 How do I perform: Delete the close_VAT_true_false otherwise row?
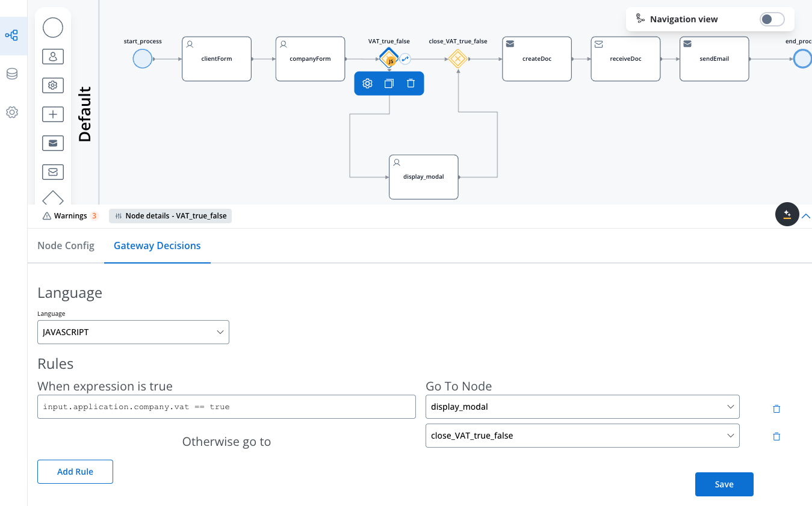point(776,437)
